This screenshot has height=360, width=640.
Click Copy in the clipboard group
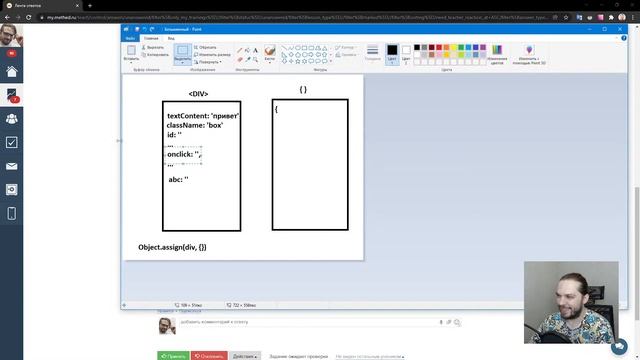[155, 55]
